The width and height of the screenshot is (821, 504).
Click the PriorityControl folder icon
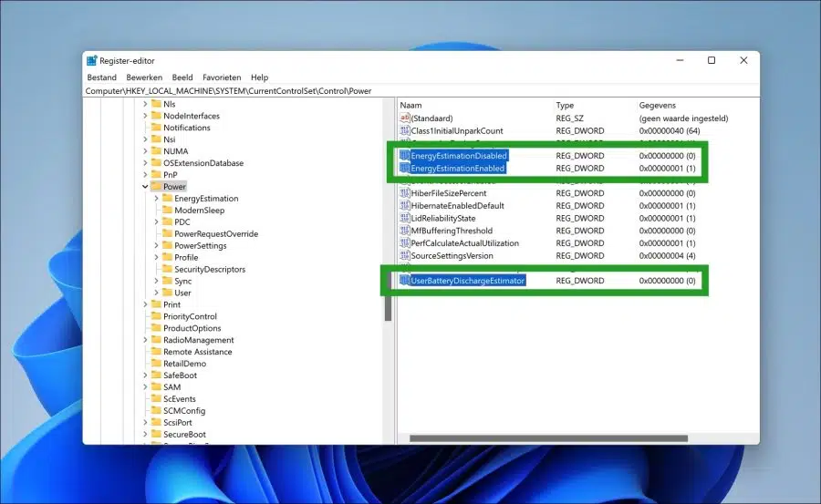point(156,316)
